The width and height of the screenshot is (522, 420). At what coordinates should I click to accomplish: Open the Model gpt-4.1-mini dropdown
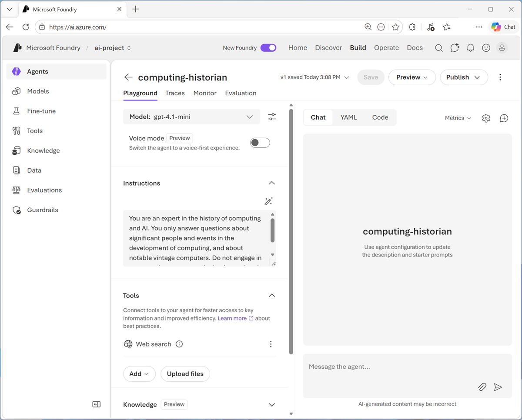[x=191, y=117]
